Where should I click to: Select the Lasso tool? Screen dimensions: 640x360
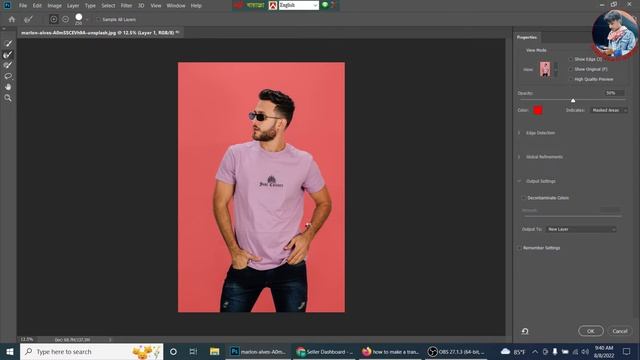coord(8,76)
